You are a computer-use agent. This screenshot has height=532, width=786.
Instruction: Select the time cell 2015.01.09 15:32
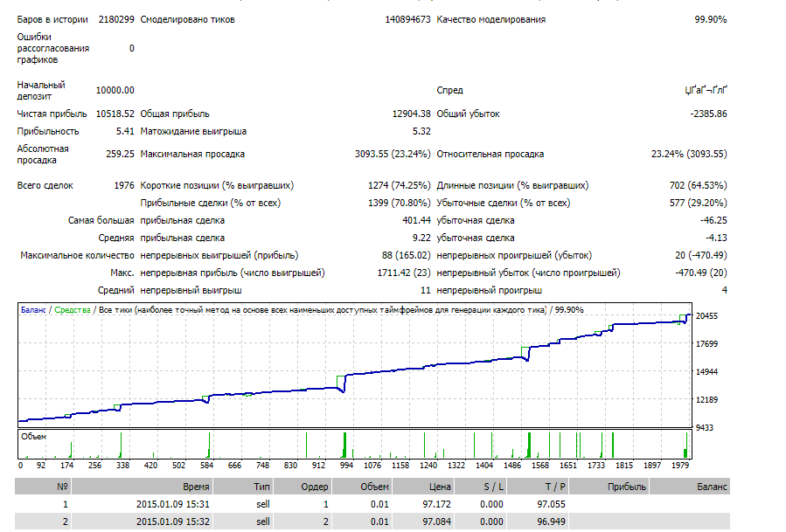tap(173, 522)
